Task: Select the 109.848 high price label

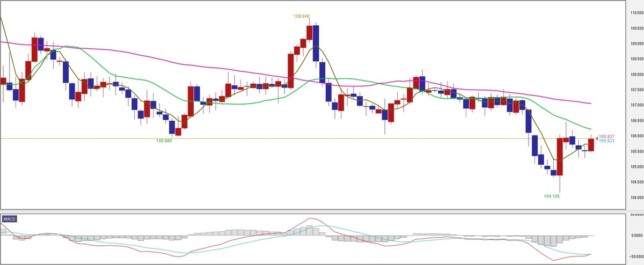Action: click(x=302, y=17)
